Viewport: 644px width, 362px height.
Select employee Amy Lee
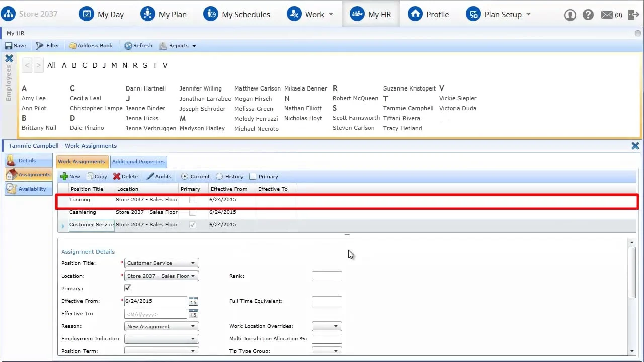pos(34,98)
